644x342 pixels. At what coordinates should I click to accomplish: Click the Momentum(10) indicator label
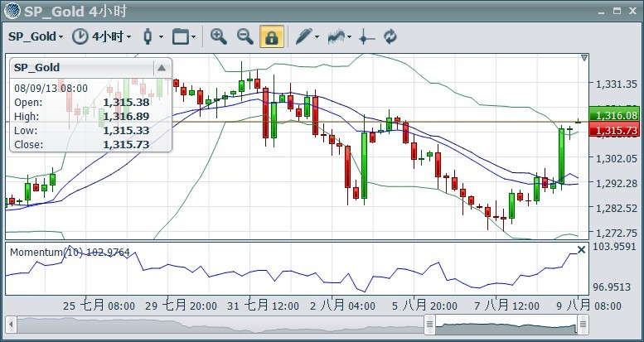70,252
